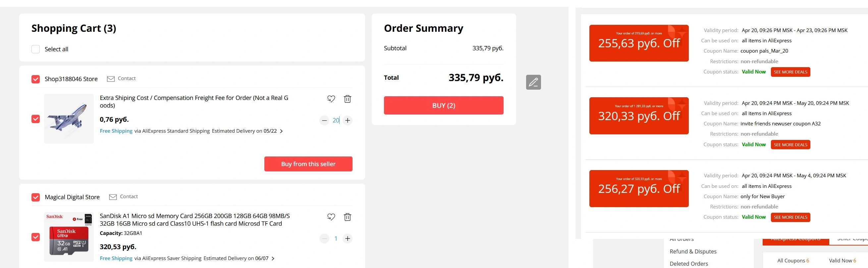Delete the Extra Shipping Cost item
This screenshot has height=268, width=868.
[x=348, y=99]
